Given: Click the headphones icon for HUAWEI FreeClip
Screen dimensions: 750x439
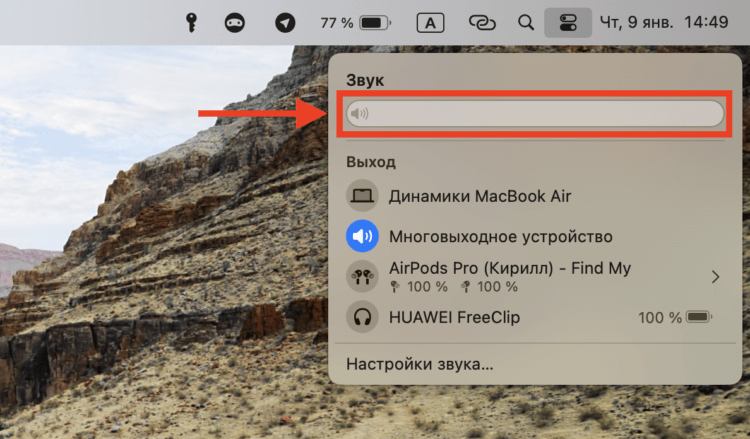Looking at the screenshot, I should pos(362,317).
